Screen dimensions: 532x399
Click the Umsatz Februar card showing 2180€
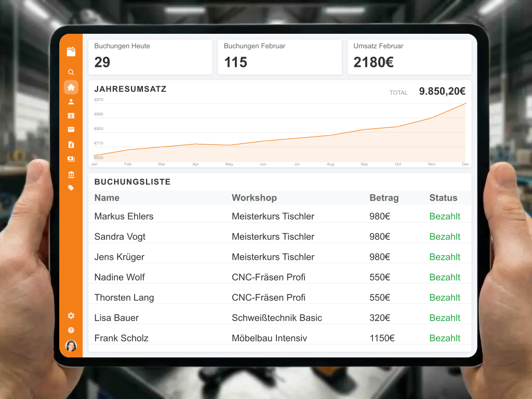point(409,57)
